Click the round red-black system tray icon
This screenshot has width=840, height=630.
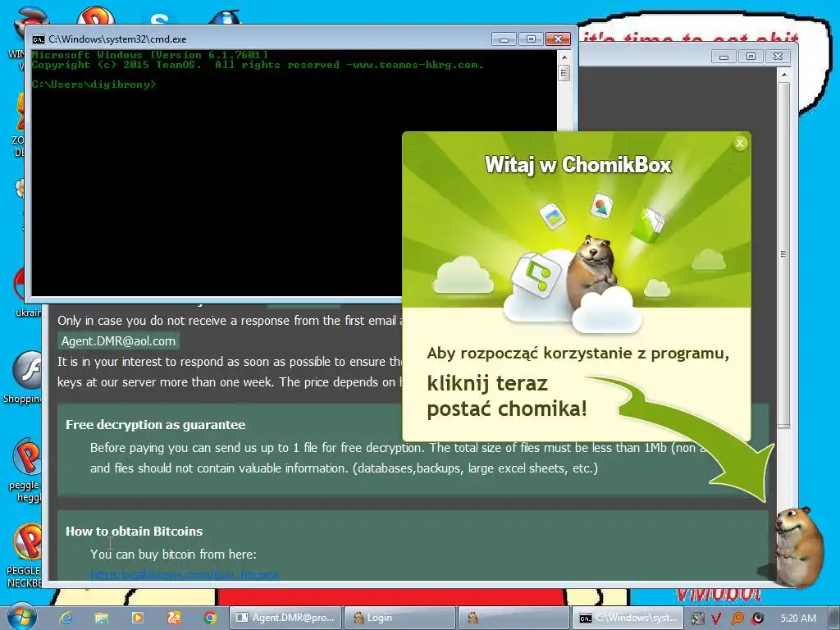(x=757, y=619)
